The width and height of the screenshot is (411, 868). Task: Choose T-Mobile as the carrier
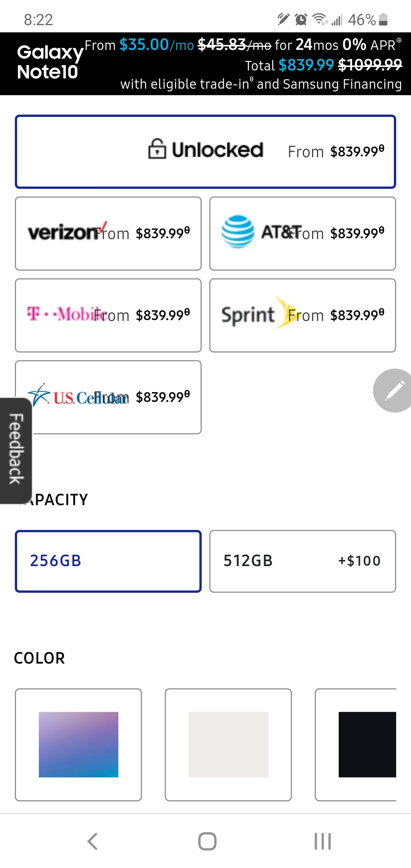(x=108, y=315)
